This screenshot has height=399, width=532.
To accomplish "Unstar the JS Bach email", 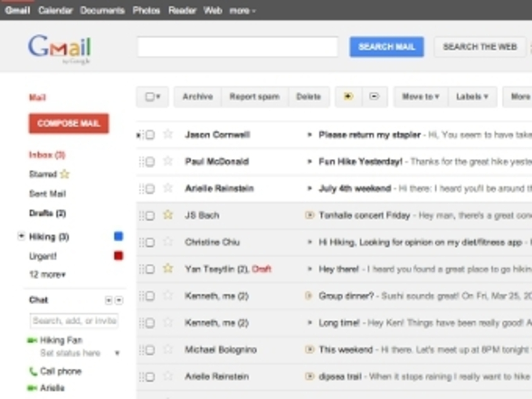I will tap(168, 214).
